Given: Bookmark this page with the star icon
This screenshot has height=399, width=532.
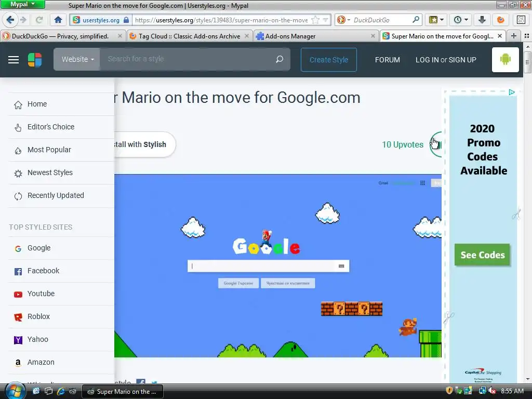Looking at the screenshot, I should click(315, 20).
